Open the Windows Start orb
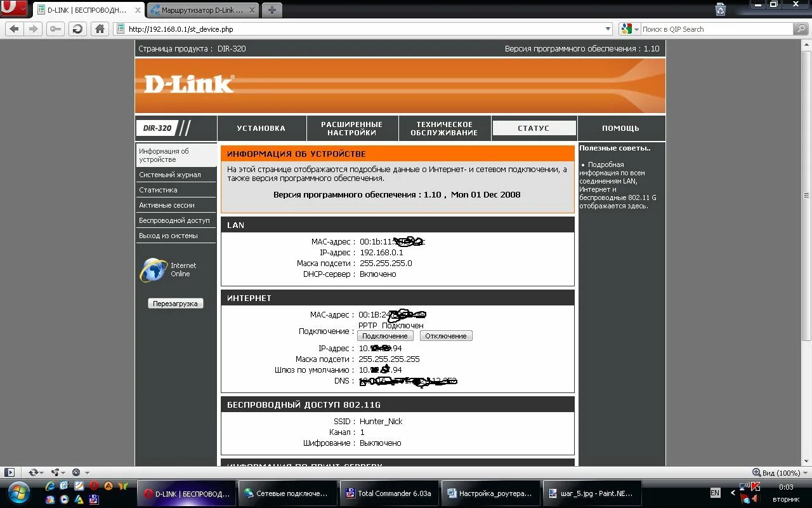Screen dimensions: 812x508 pos(20,493)
